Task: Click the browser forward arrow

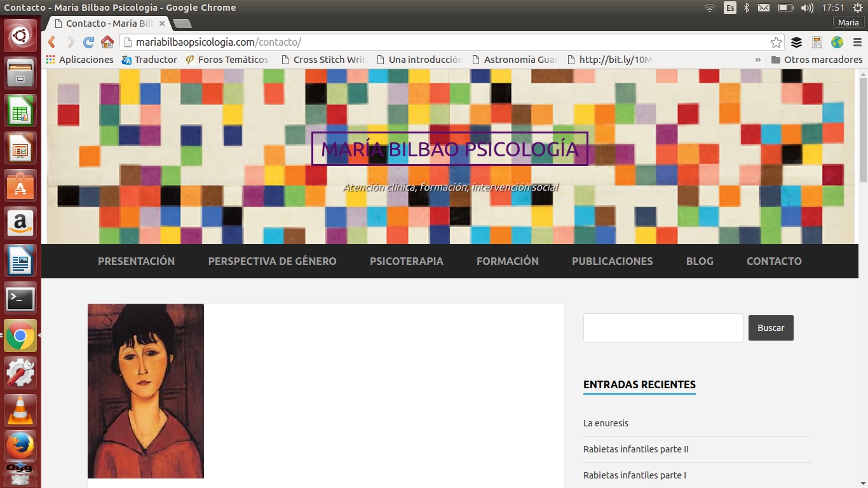Action: (71, 43)
